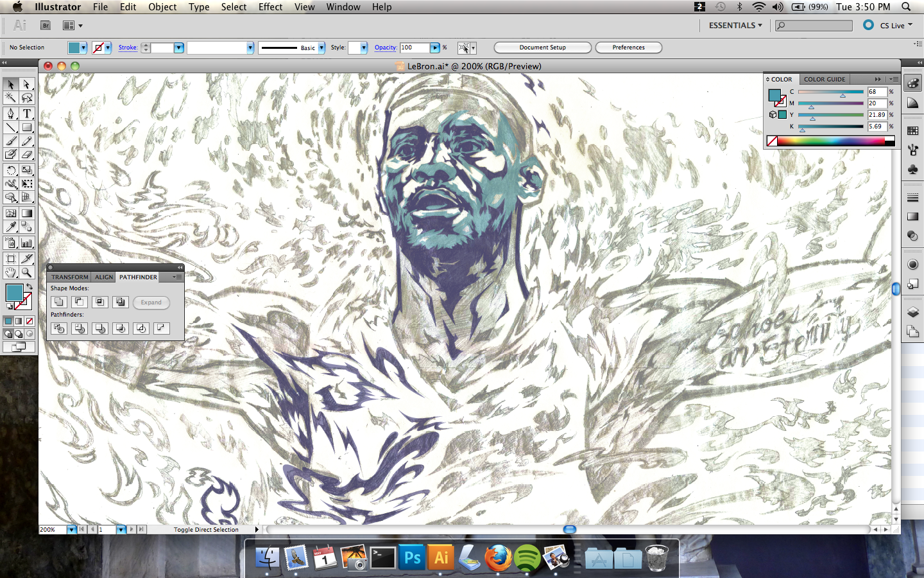Click the Opacity link in control bar

pos(386,48)
